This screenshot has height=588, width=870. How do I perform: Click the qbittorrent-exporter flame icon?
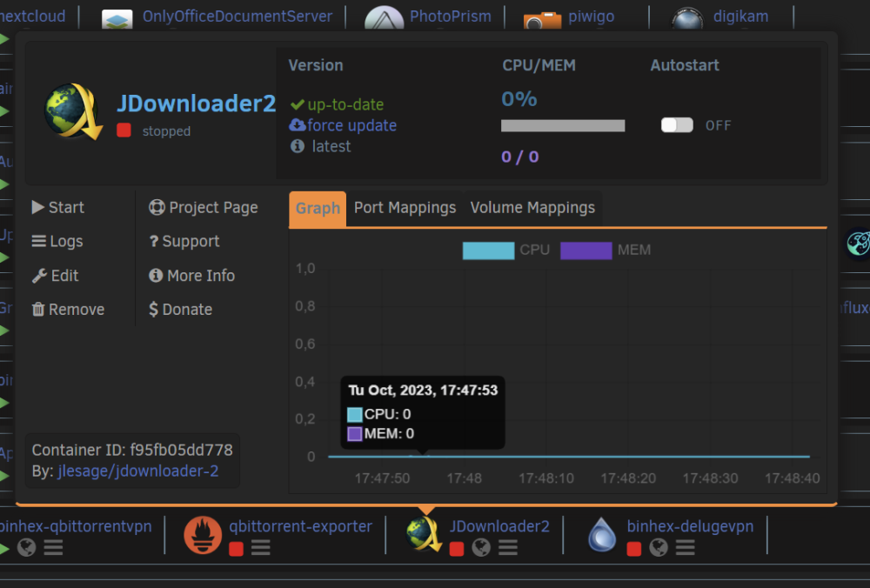click(x=203, y=535)
